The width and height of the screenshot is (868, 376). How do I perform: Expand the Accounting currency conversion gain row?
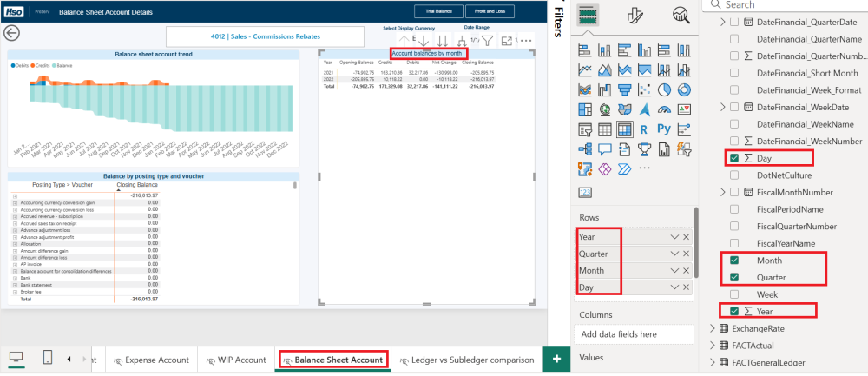pyautogui.click(x=15, y=203)
